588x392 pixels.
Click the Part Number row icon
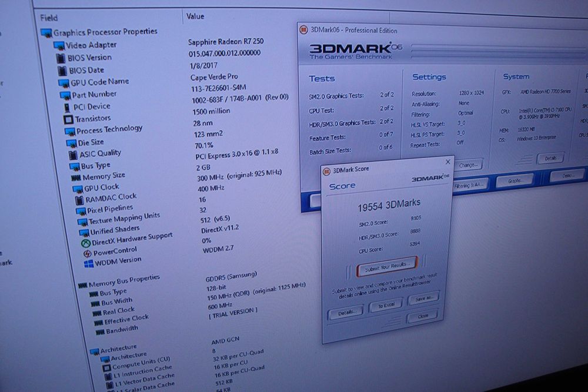65,96
